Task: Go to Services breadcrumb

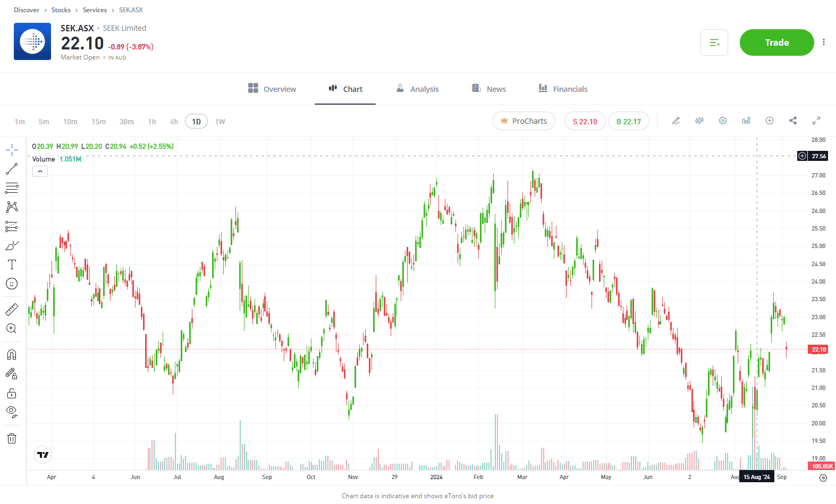Action: click(x=95, y=10)
